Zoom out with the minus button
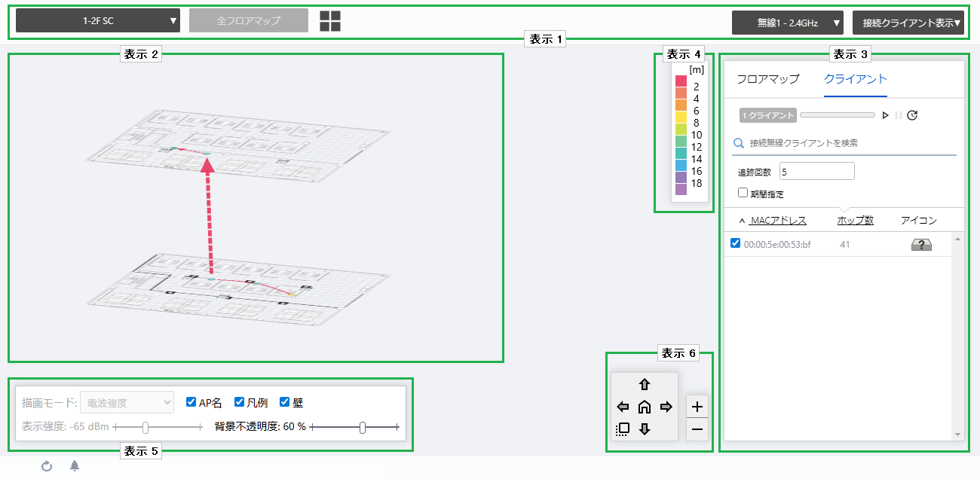The width and height of the screenshot is (980, 479). (x=697, y=429)
